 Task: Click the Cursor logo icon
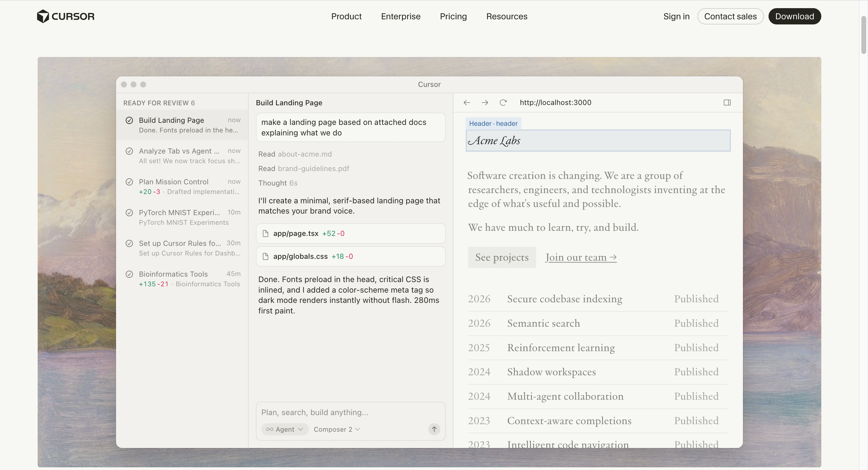click(x=43, y=16)
